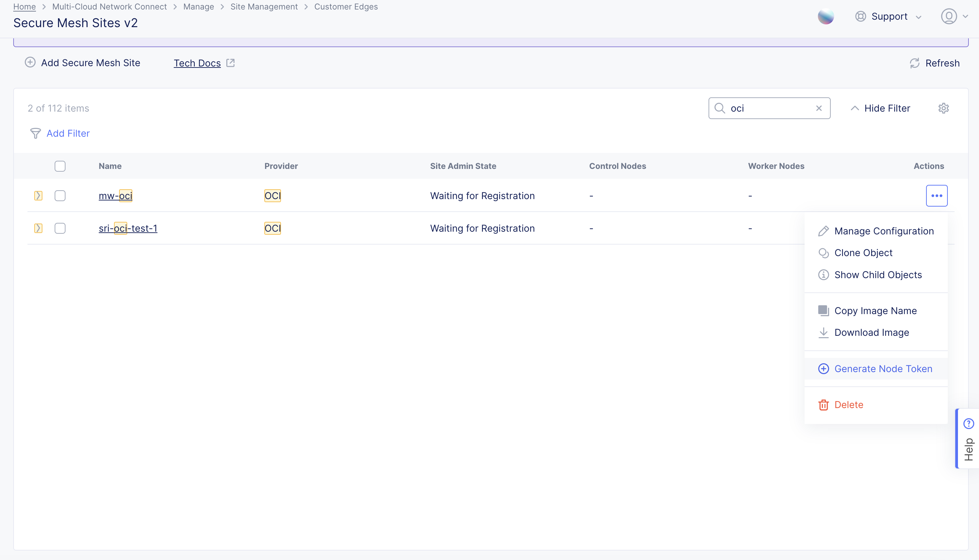Collapse filters with Hide Filter

pyautogui.click(x=880, y=109)
